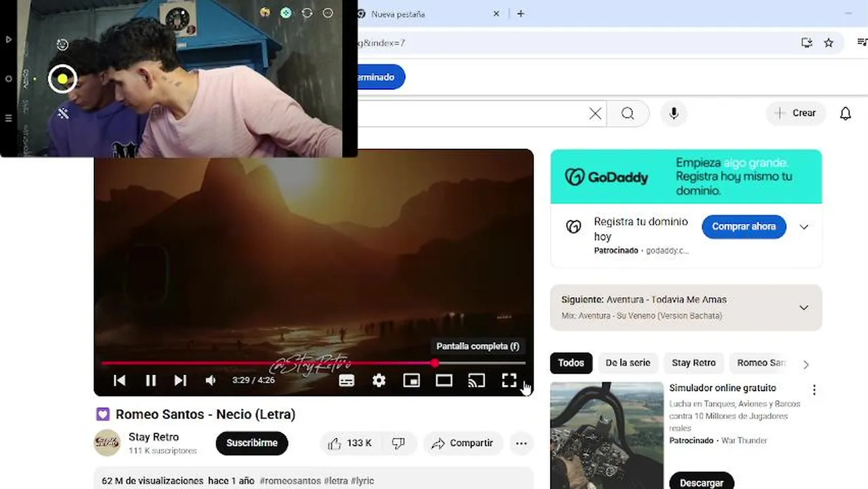This screenshot has height=489, width=868.
Task: Click hashtag #lyric in description
Action: click(363, 481)
